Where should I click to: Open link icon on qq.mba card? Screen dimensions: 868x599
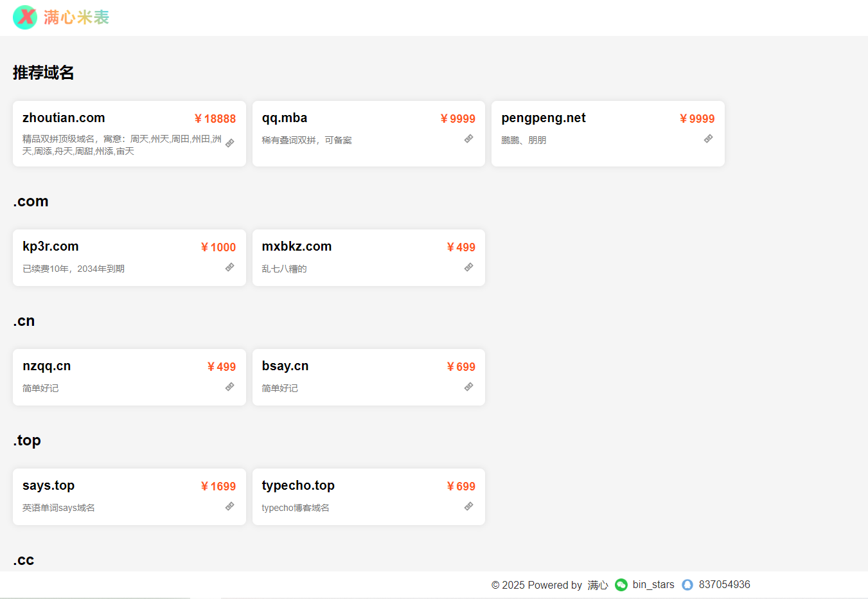pos(469,139)
